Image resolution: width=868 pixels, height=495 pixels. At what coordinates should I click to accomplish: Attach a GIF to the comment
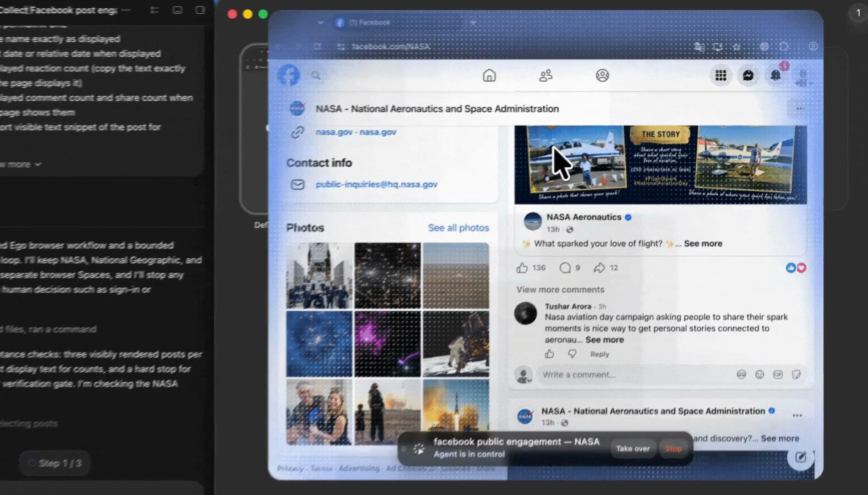pos(778,374)
